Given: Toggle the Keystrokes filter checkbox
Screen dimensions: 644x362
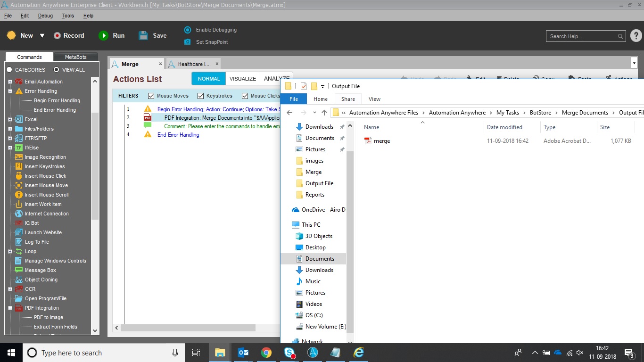Looking at the screenshot, I should pos(201,96).
